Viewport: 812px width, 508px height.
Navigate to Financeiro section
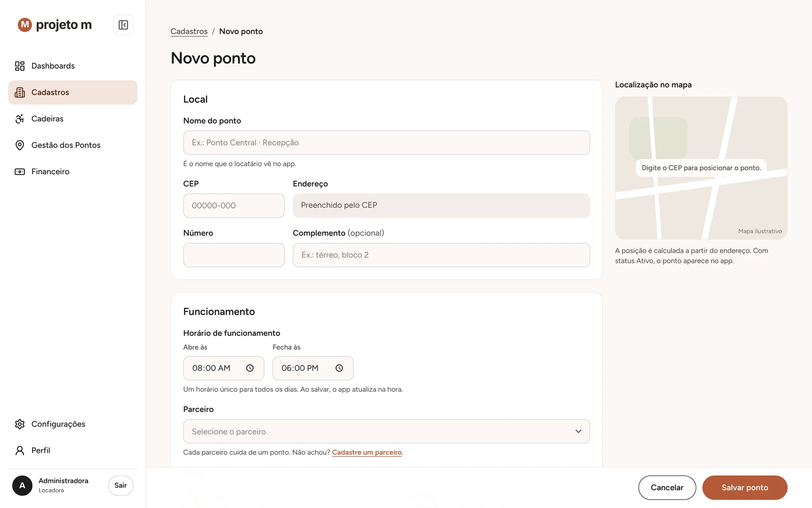[73, 172]
